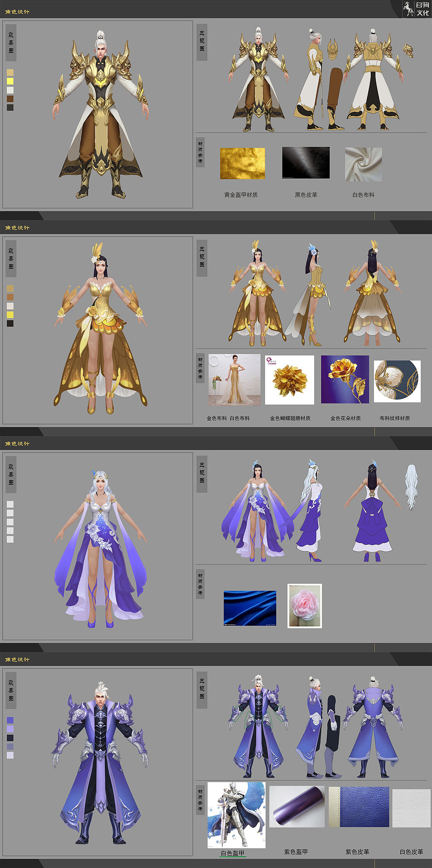Click the label 布料纹样材质
Screen dimensions: 432x868
(395, 418)
